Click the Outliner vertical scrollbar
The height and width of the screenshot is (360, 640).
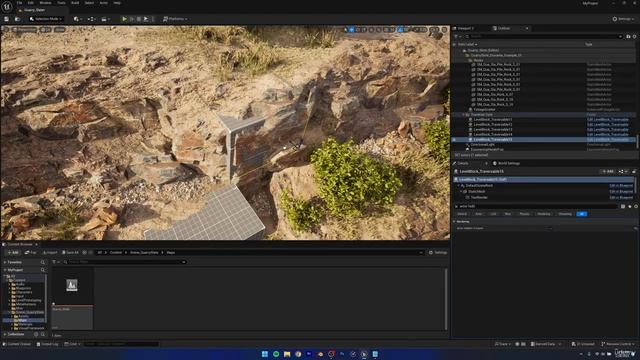click(x=637, y=141)
